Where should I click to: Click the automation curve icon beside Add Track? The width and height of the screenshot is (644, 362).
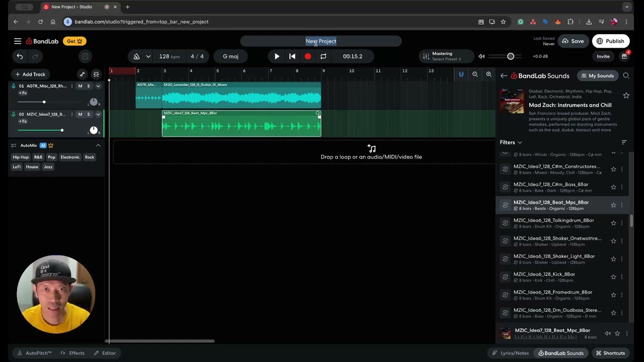[82, 74]
